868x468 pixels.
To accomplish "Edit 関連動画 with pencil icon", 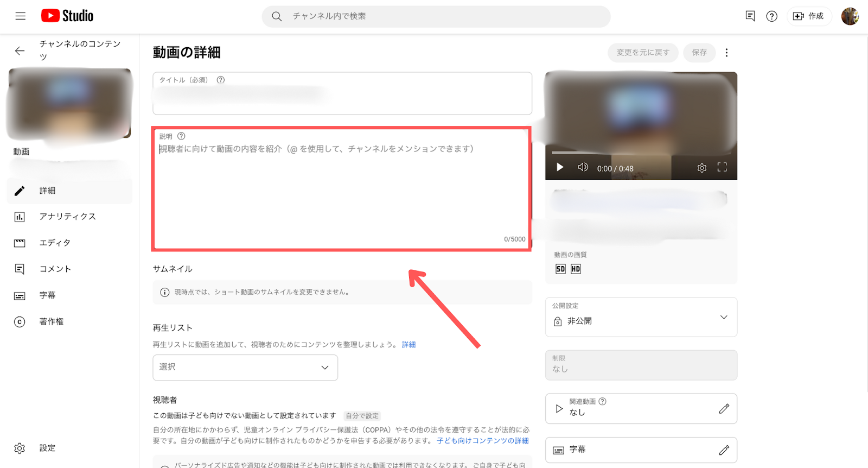I will point(724,409).
